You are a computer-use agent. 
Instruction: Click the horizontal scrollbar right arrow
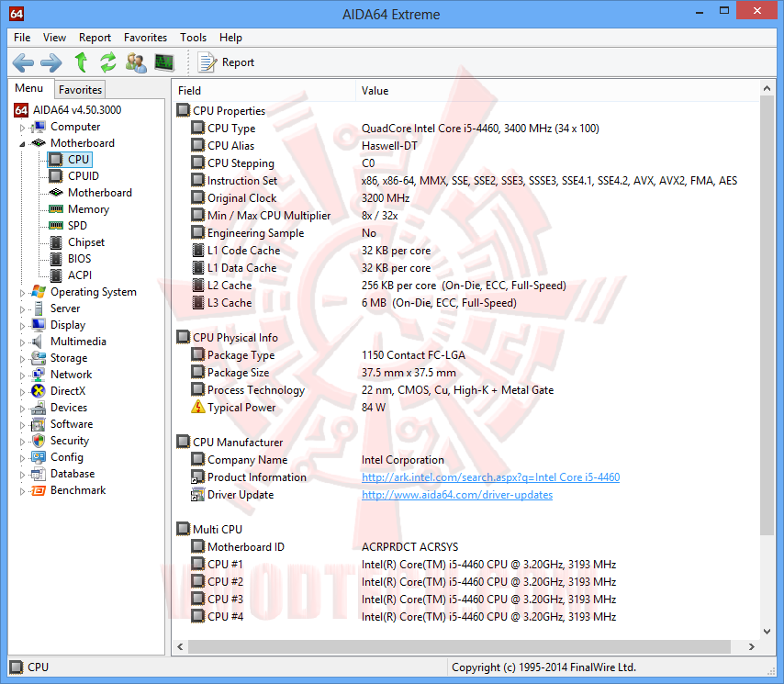(x=751, y=646)
